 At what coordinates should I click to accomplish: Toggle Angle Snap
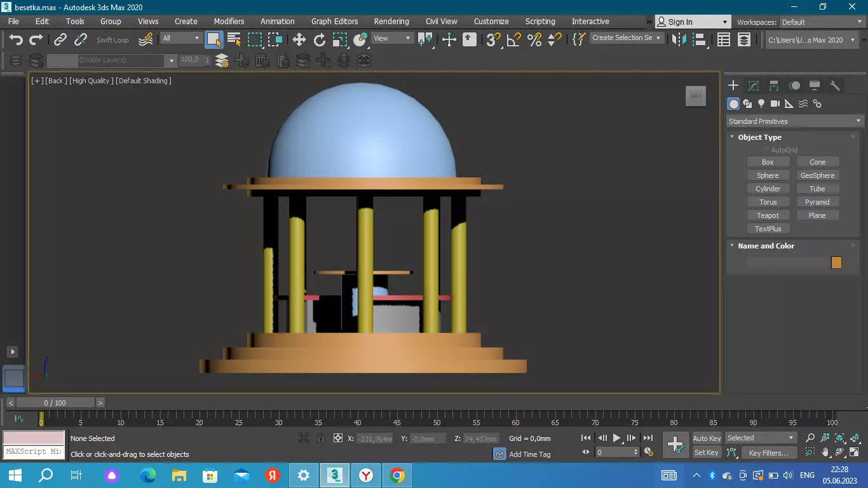(514, 39)
